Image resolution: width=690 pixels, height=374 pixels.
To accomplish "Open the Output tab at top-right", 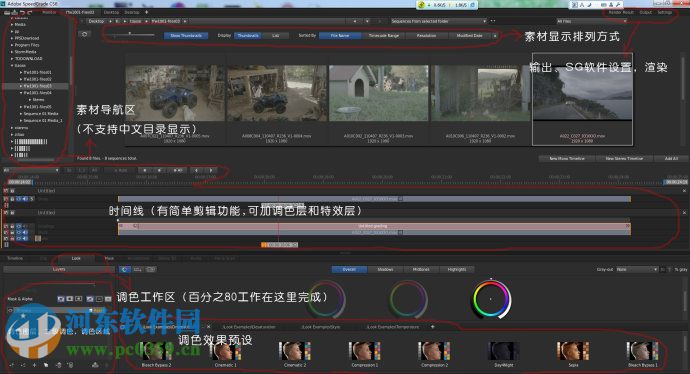I will [x=646, y=12].
